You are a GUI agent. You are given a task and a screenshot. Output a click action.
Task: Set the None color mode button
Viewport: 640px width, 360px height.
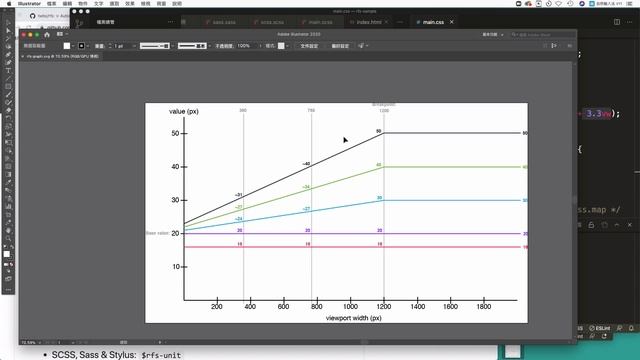[x=11, y=264]
